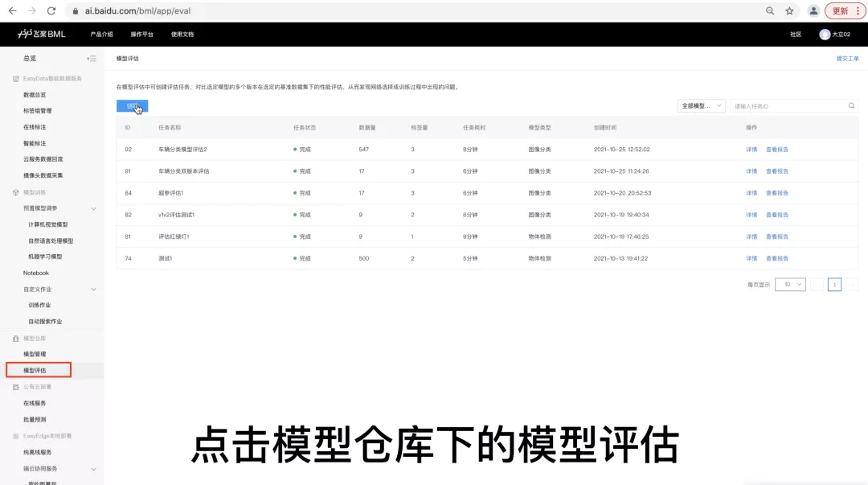868x485 pixels.
Task: Click the browser address bar URL
Action: [137, 11]
